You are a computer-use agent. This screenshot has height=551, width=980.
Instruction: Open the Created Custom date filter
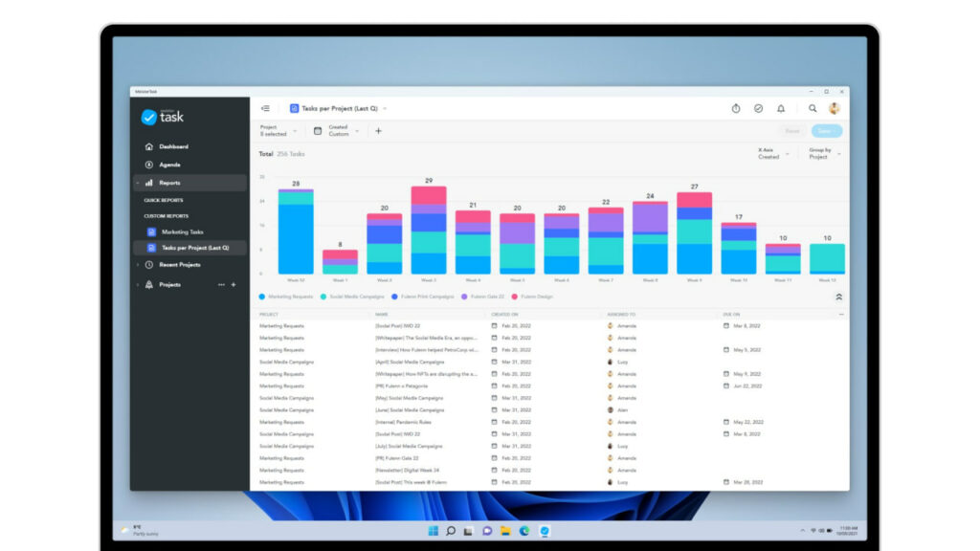pyautogui.click(x=336, y=130)
